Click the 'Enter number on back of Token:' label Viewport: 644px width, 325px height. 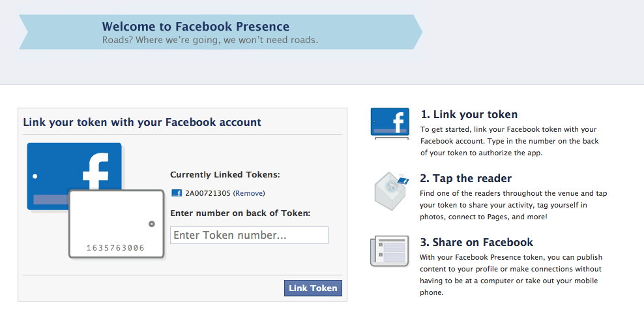click(x=241, y=213)
